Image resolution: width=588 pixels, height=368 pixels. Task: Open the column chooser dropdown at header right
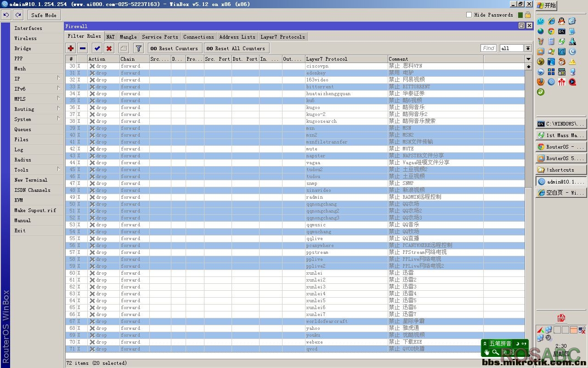pos(528,59)
